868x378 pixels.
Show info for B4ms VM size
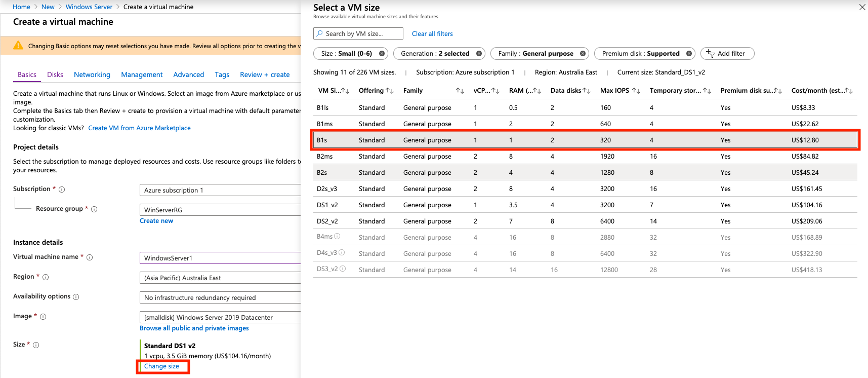pyautogui.click(x=337, y=236)
